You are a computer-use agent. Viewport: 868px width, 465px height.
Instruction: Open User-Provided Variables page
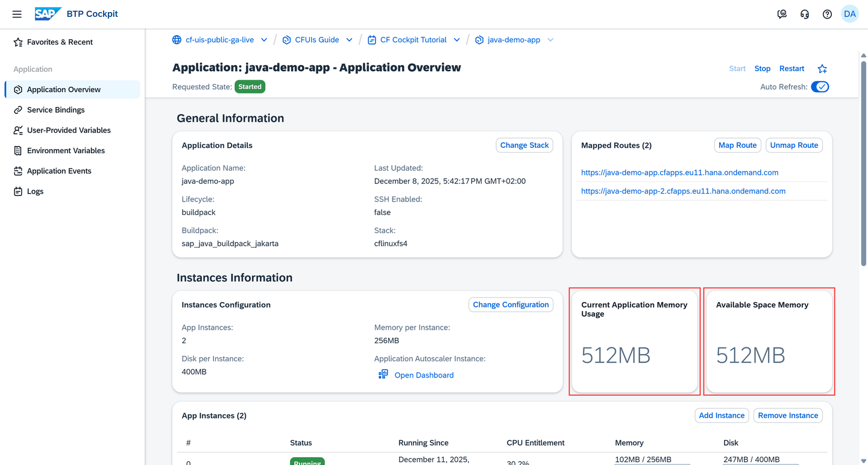(x=72, y=130)
